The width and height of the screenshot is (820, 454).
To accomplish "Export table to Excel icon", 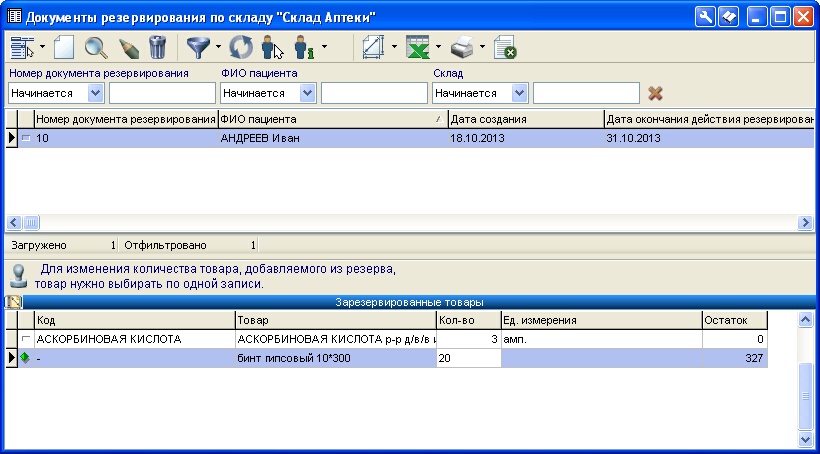I will (418, 48).
